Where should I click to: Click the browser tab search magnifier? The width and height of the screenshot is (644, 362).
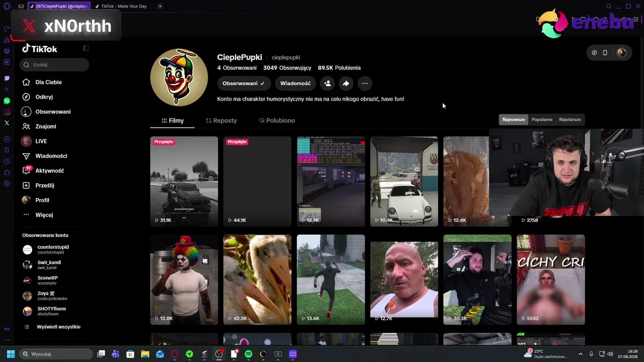click(609, 6)
